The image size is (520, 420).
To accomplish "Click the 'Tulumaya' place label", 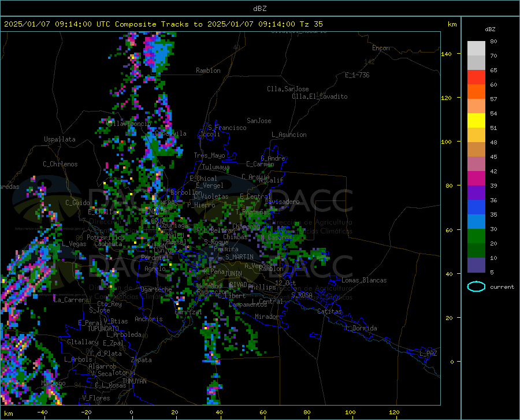I will [x=216, y=167].
